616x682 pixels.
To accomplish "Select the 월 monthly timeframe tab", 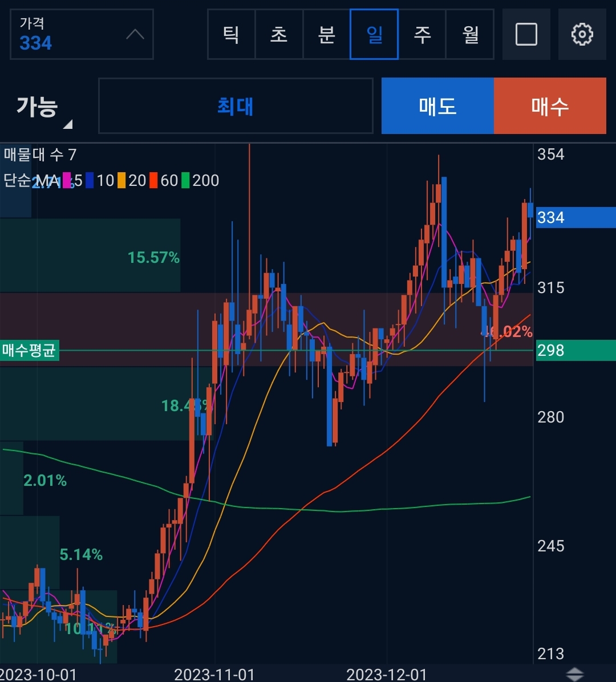I will (x=470, y=34).
